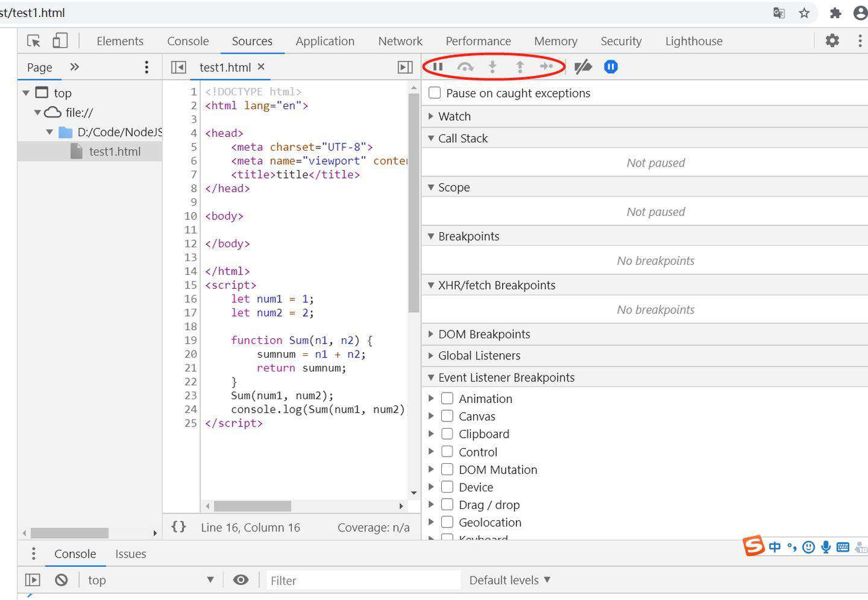Collapse the Event Listener Breakpoints section

pyautogui.click(x=431, y=377)
